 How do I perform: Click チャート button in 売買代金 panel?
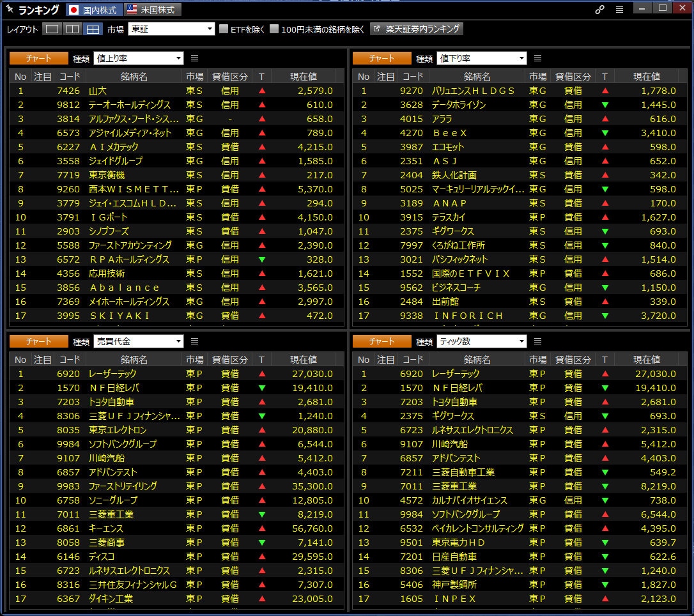click(x=38, y=341)
